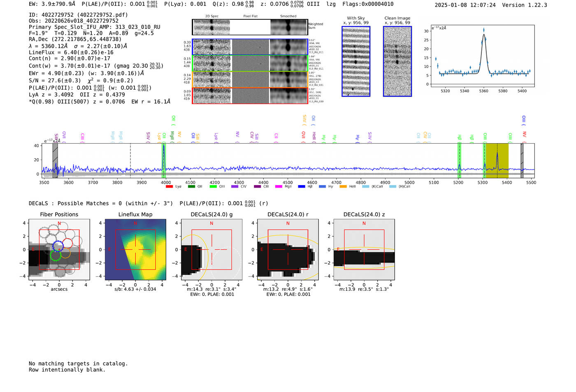576x392 pixels.
Task: Click the 2025-01-08 12:07:24 timestamp
Action: click(x=465, y=5)
